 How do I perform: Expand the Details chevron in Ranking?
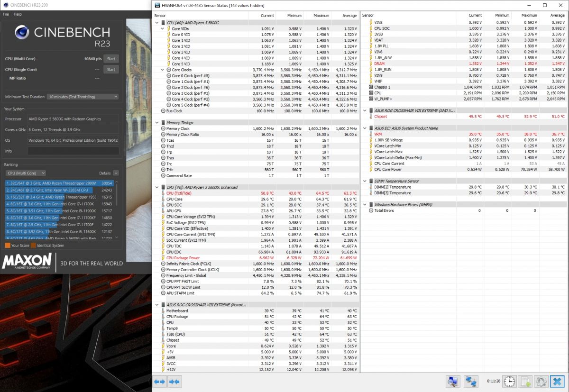[116, 173]
